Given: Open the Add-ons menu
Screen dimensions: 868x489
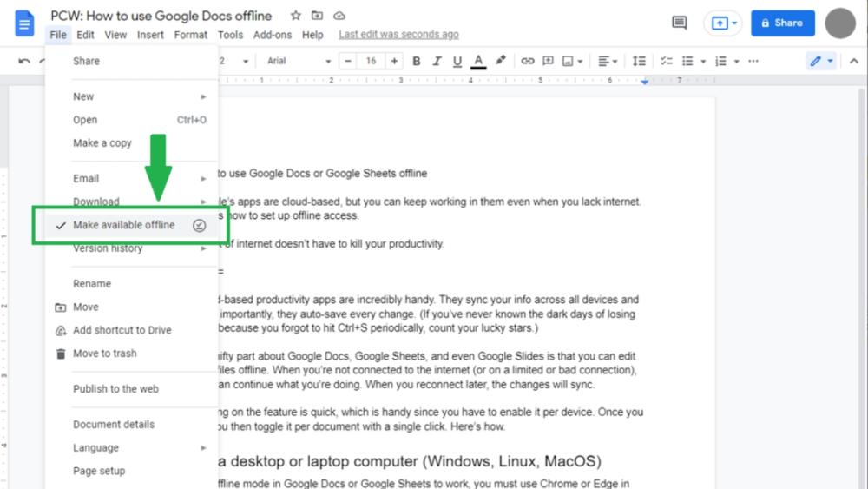Looking at the screenshot, I should [x=273, y=35].
